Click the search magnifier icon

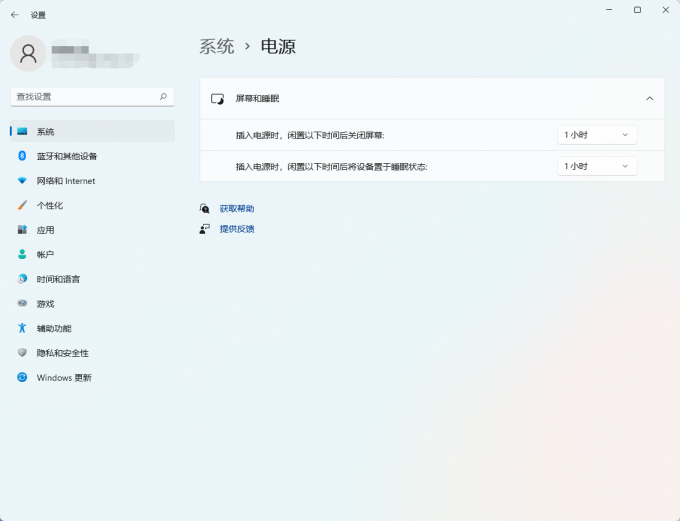click(x=163, y=96)
